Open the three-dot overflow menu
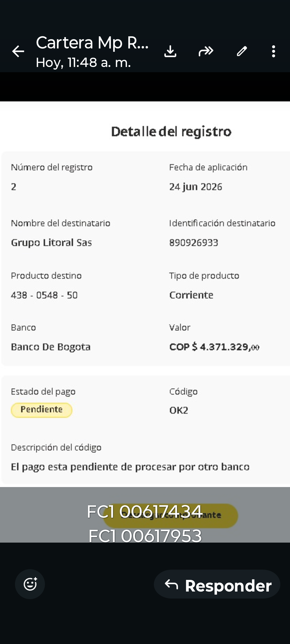The height and width of the screenshot is (644, 290). (x=274, y=52)
